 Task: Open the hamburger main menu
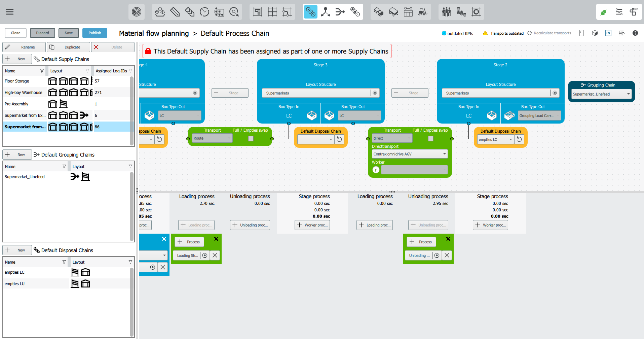coord(10,12)
